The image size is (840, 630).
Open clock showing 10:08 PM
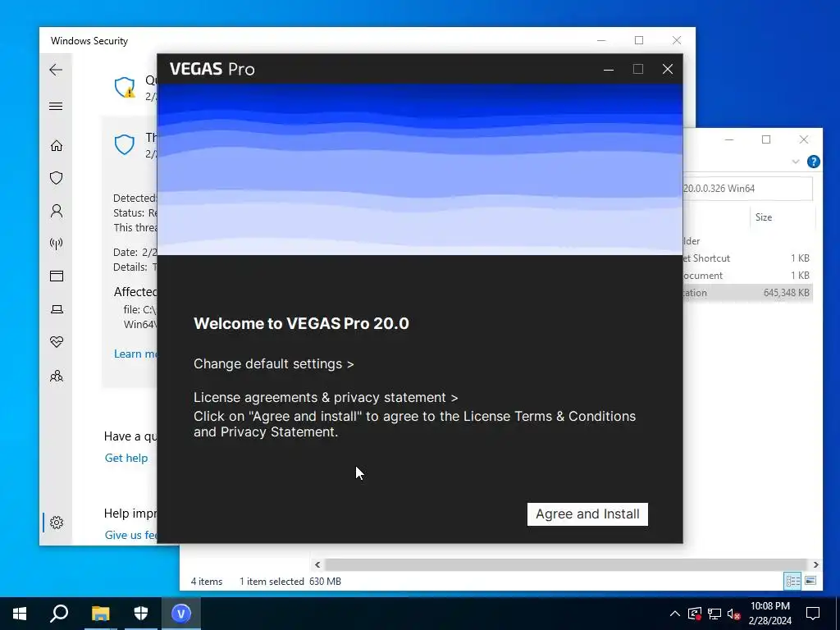(769, 614)
